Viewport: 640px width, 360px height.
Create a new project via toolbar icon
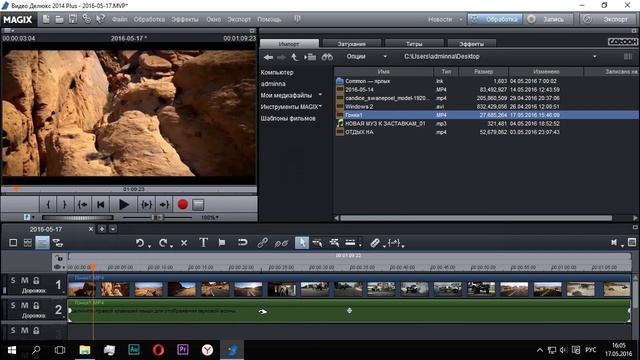(46, 19)
